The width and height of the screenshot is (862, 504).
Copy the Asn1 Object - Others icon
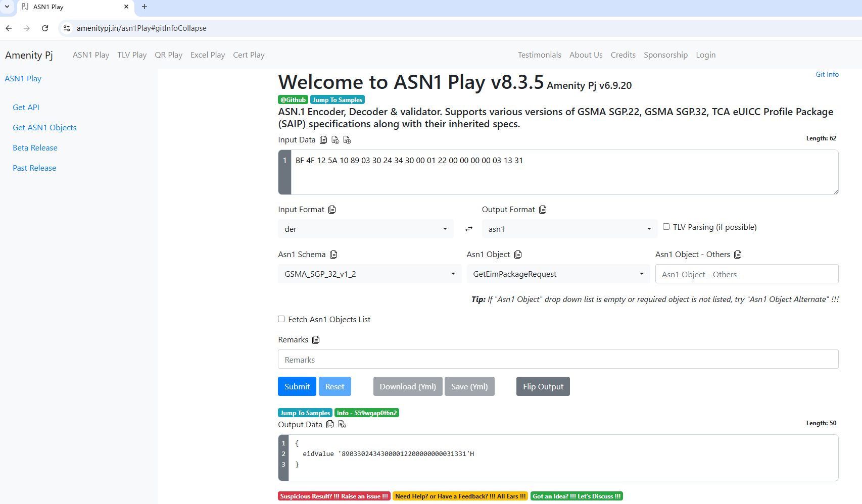coord(738,255)
